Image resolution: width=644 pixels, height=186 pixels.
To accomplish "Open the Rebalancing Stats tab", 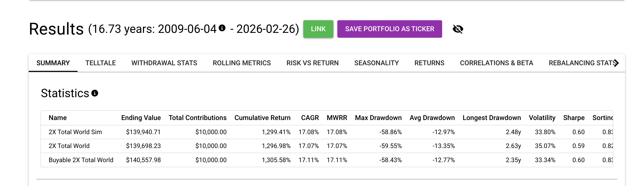I will click(581, 63).
